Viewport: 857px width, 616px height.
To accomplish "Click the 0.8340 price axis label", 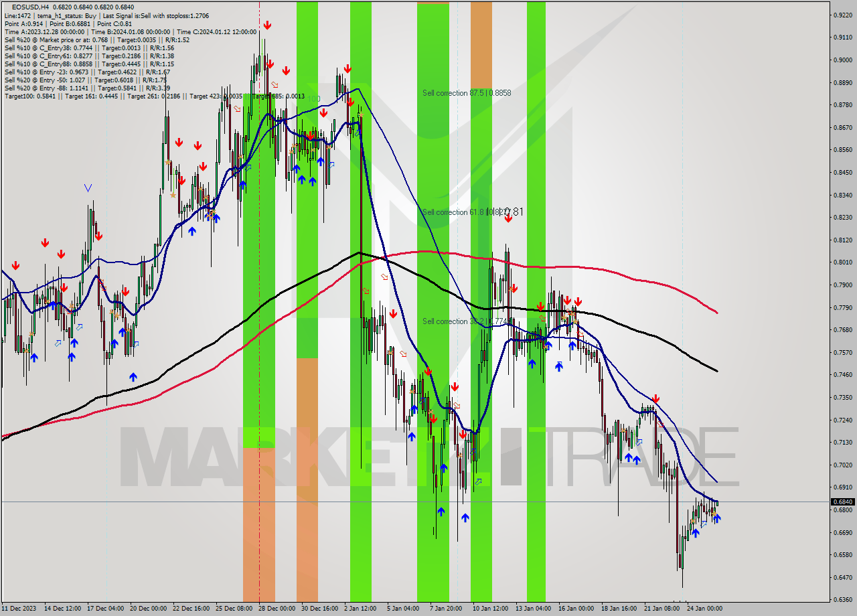I will pos(843,196).
